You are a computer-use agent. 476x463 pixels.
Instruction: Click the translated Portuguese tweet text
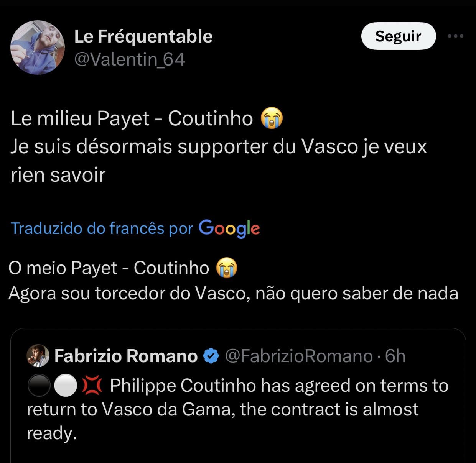[233, 294]
